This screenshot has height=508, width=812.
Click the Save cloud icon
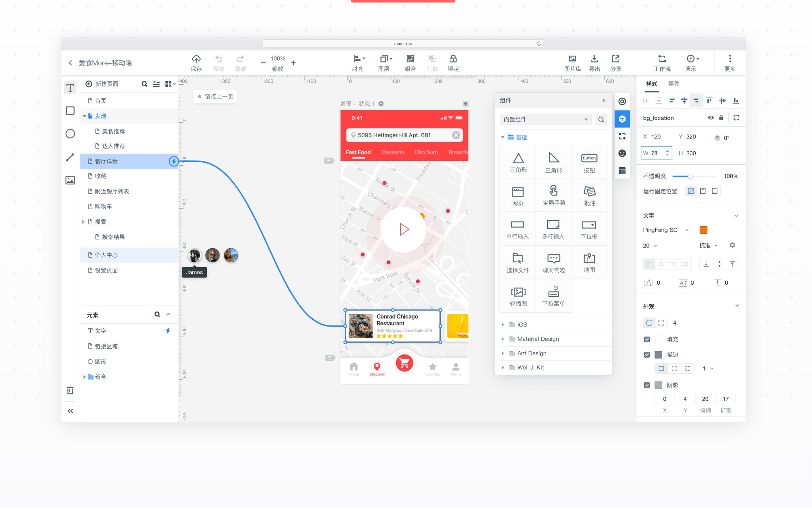(196, 59)
